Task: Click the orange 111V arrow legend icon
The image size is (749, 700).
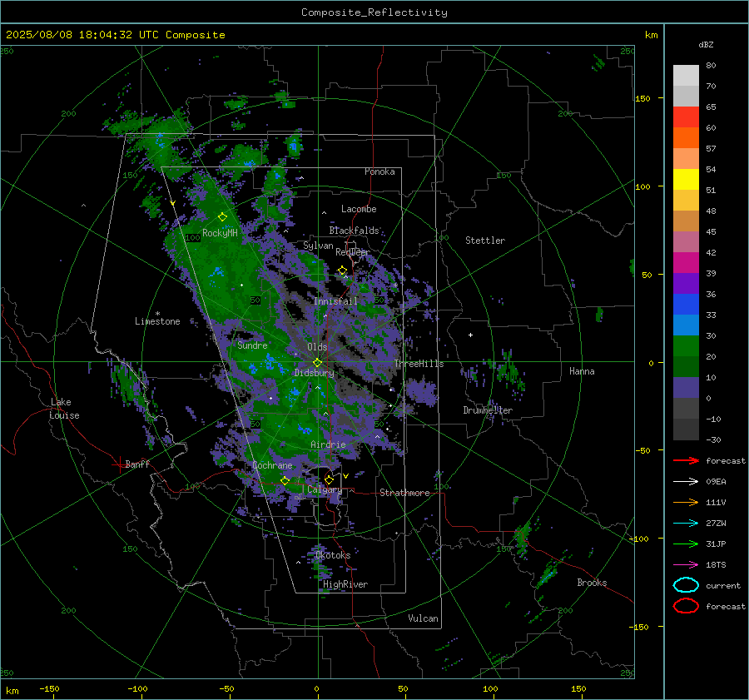Action: point(686,502)
